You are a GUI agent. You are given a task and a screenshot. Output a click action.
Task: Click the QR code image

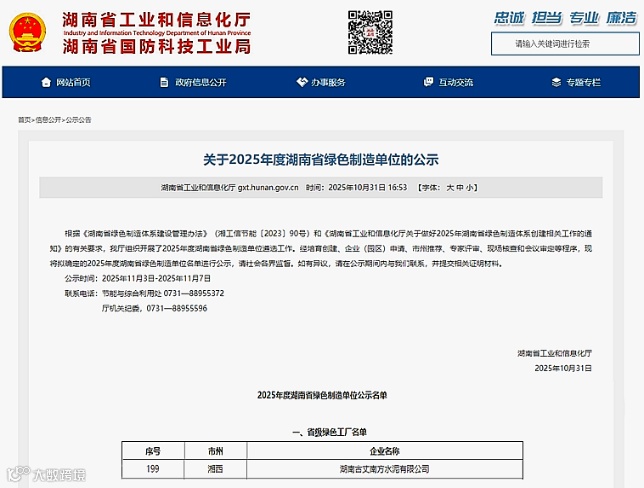pyautogui.click(x=370, y=32)
